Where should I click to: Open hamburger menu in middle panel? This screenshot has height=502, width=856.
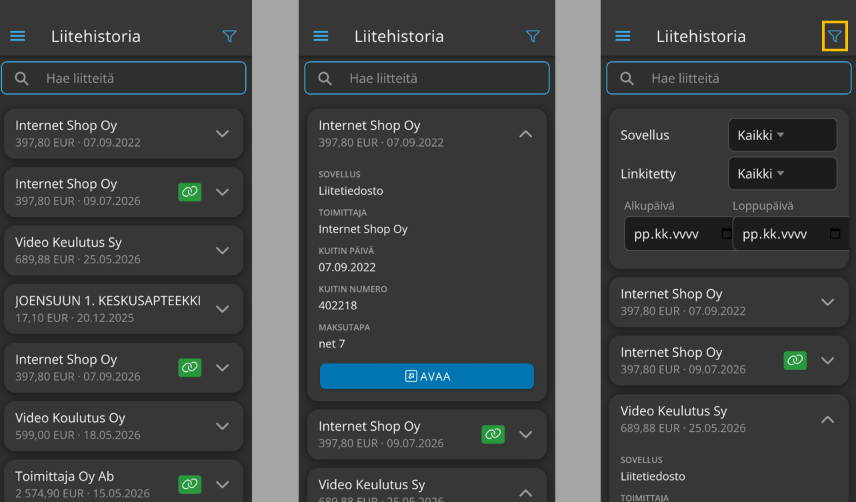(320, 36)
